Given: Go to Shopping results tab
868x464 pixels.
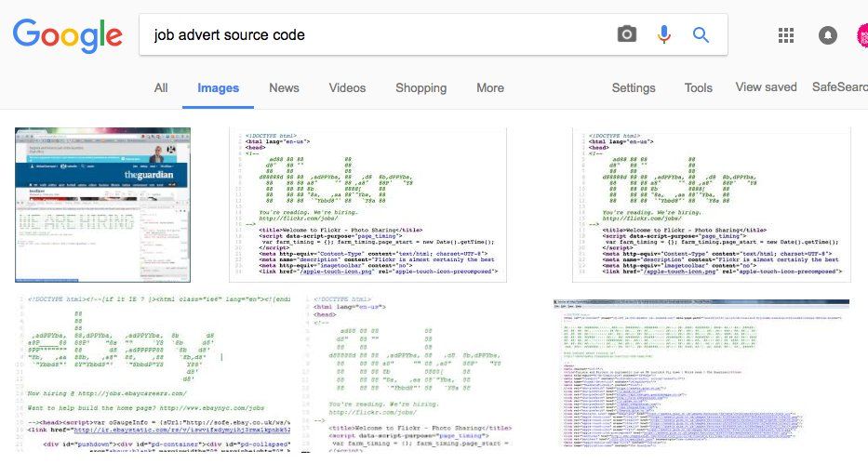Looking at the screenshot, I should coord(421,88).
